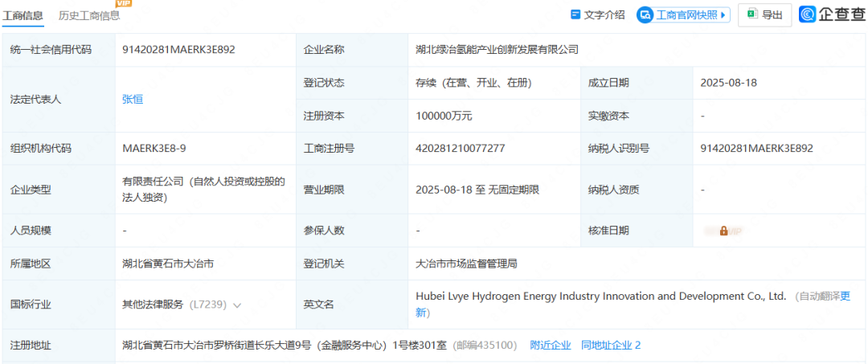Click the magnifier icon in 工商官网快照
The width and height of the screenshot is (868, 364).
[x=645, y=14]
